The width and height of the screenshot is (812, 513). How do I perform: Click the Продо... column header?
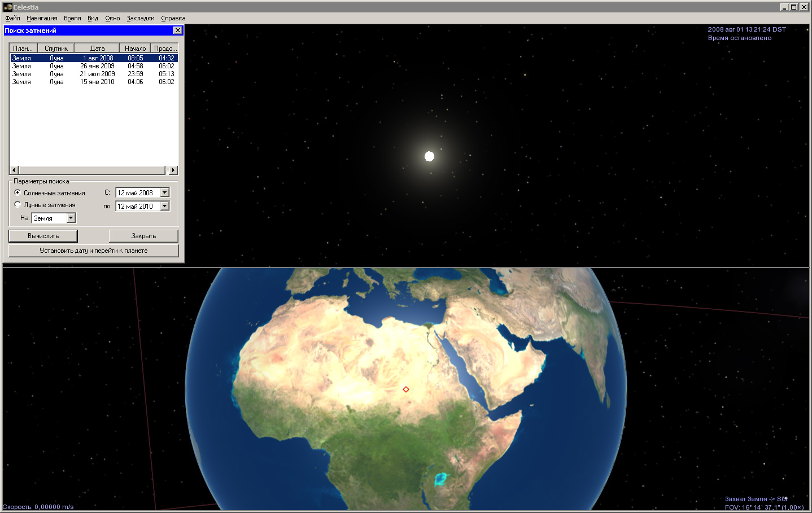(x=165, y=49)
